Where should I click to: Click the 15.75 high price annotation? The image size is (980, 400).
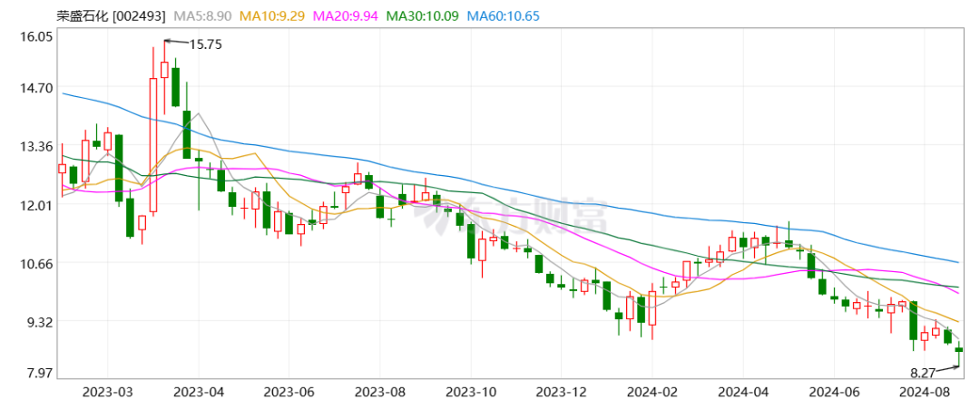coord(206,44)
